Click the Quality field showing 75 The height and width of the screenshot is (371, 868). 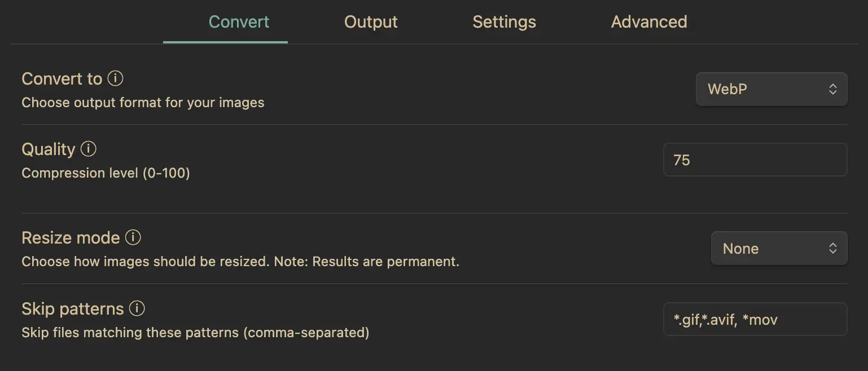click(x=755, y=160)
